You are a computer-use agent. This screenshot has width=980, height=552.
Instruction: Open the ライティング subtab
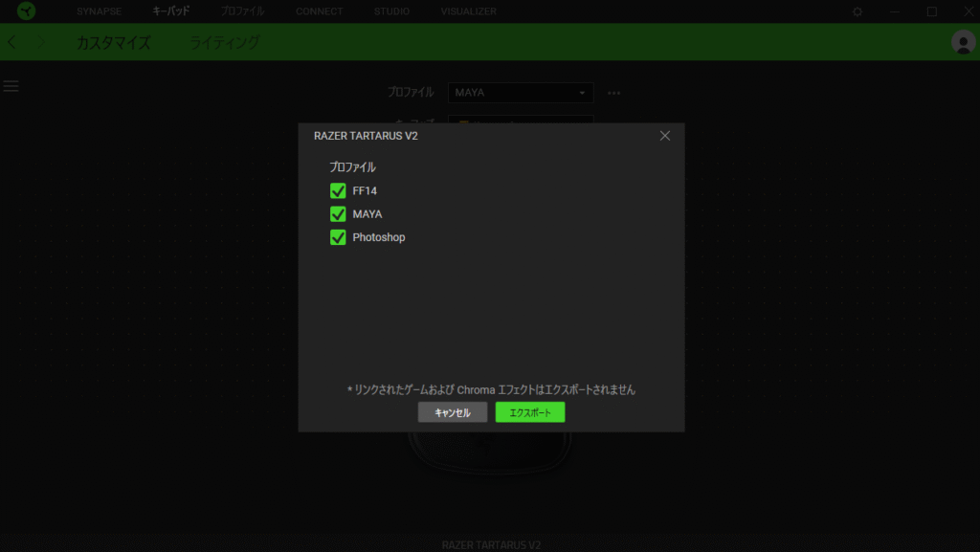(x=224, y=42)
